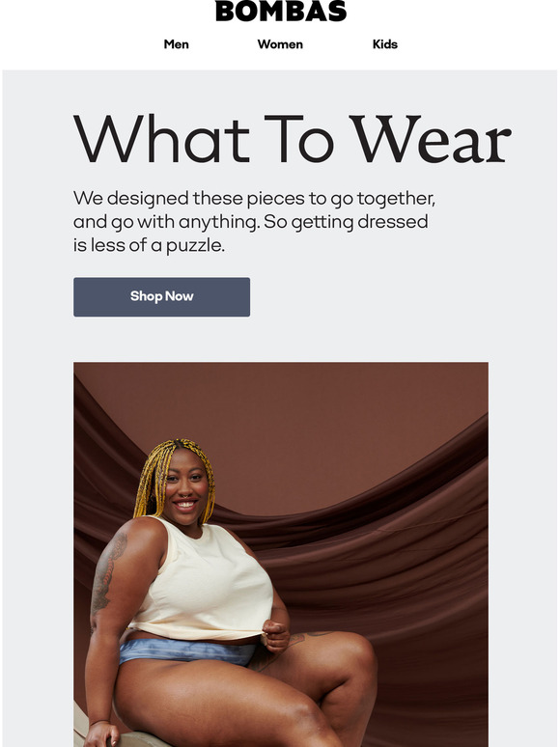Screen dimensions: 560x747
Task: Click the cream tank top in photo
Action: (205, 581)
